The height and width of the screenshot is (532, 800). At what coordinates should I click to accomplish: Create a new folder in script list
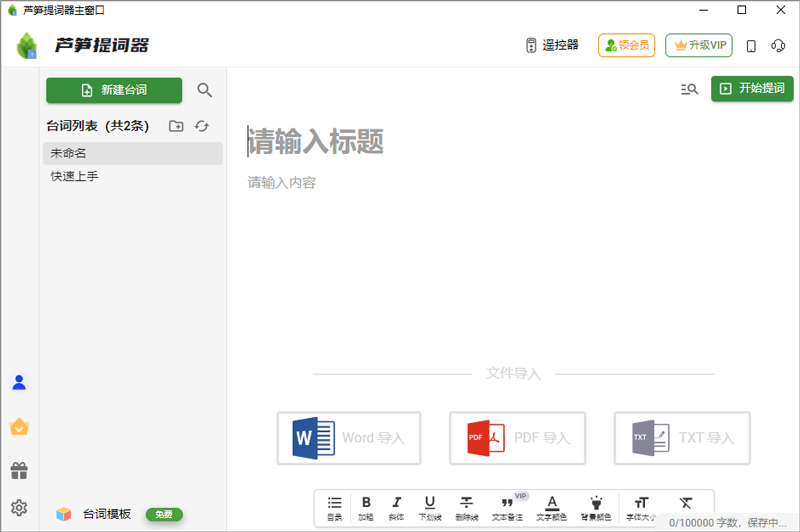pos(176,126)
